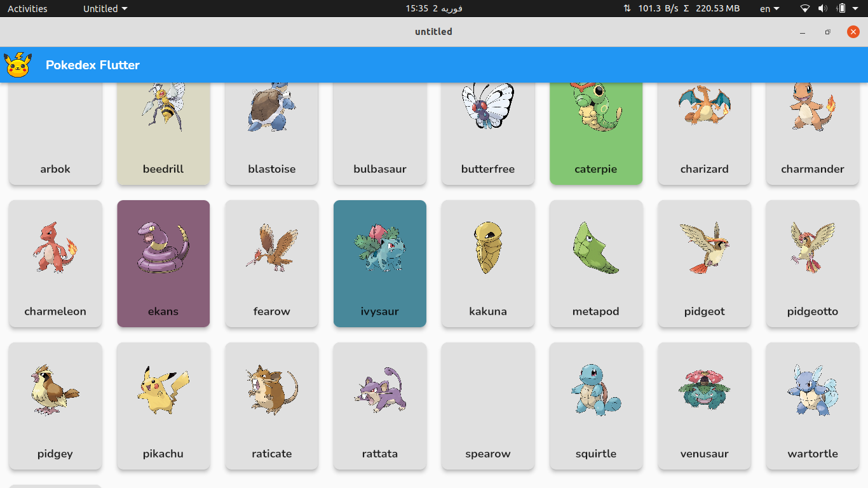Viewport: 868px width, 488px height.
Task: Open the battery system menu
Action: pyautogui.click(x=847, y=8)
